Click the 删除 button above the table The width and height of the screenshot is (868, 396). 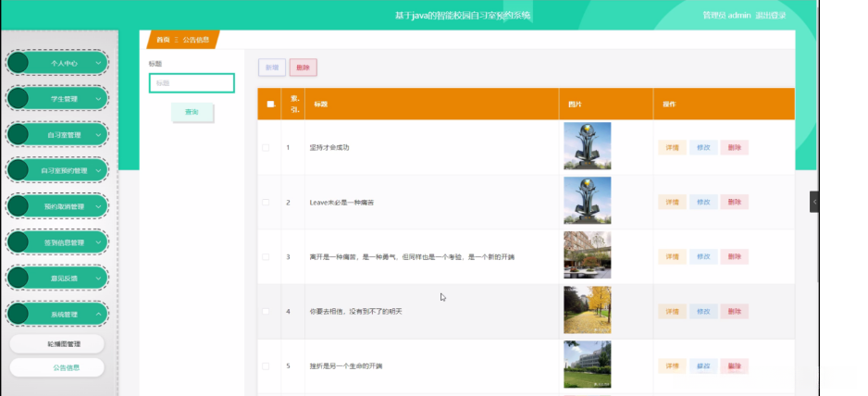pos(303,68)
